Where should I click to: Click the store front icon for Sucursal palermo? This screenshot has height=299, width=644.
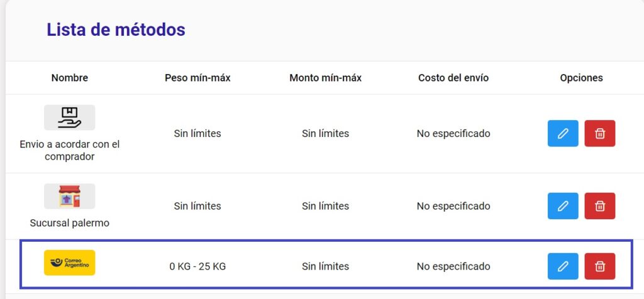(69, 197)
